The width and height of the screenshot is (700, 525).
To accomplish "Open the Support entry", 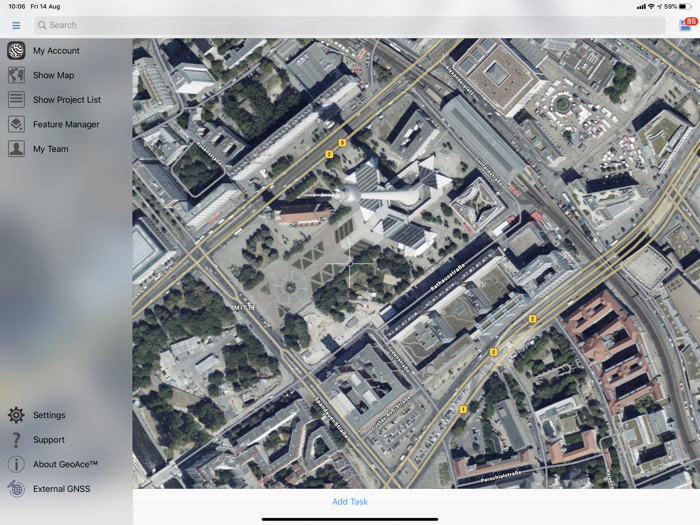I will (x=49, y=440).
